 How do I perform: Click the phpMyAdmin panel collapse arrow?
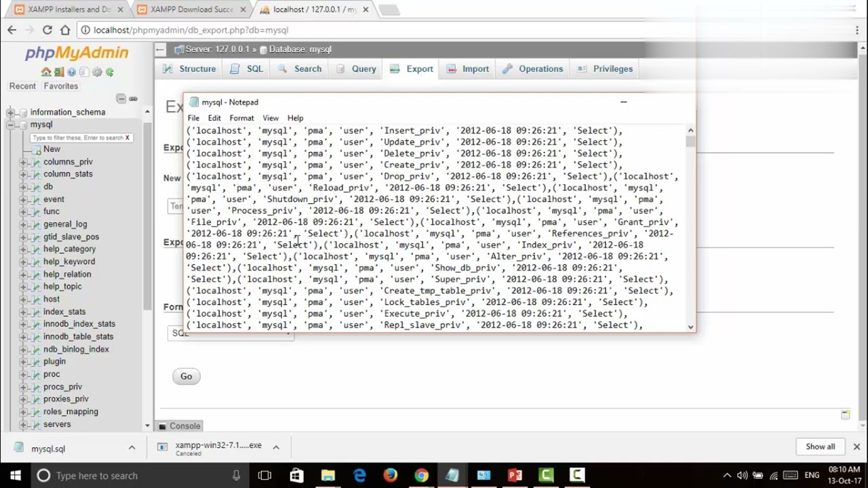[159, 49]
